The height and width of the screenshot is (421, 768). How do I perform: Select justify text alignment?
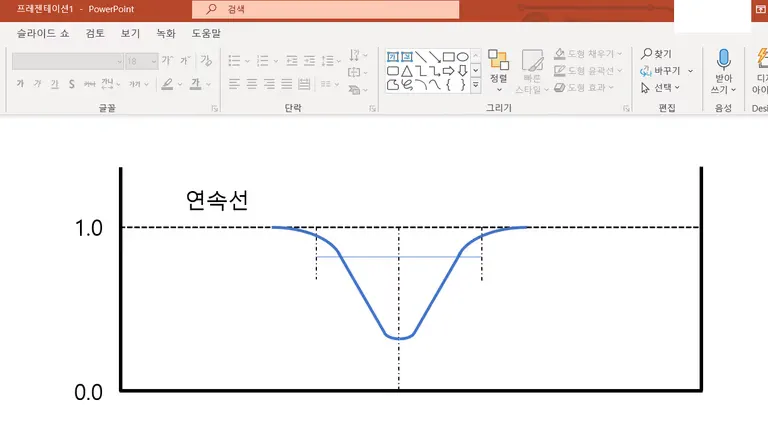point(287,84)
